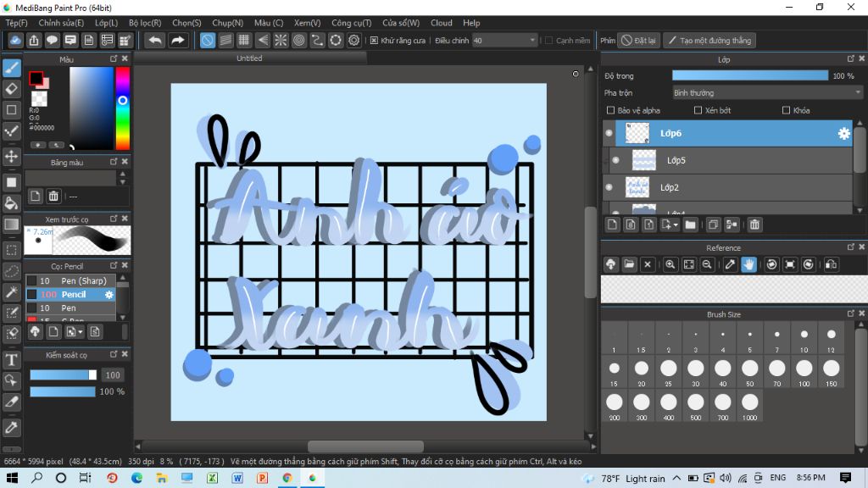Select the Lasso tool
Viewport: 868px width, 488px height.
click(12, 271)
